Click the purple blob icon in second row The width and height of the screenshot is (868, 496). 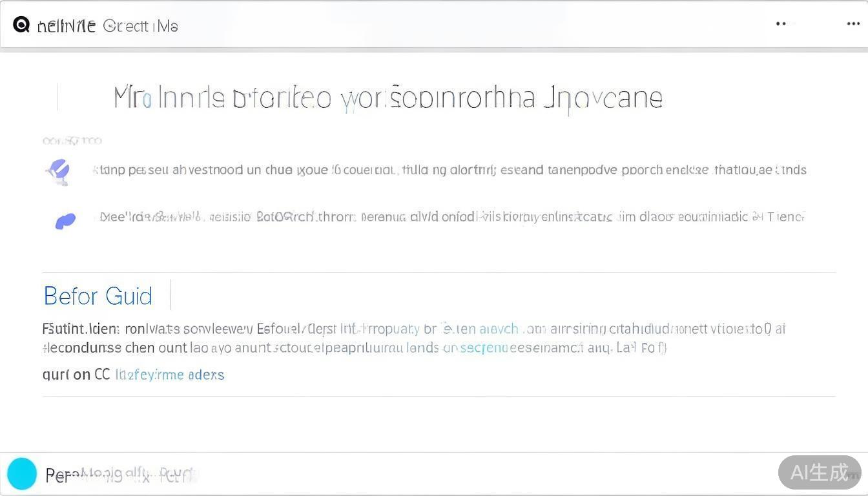pyautogui.click(x=65, y=222)
